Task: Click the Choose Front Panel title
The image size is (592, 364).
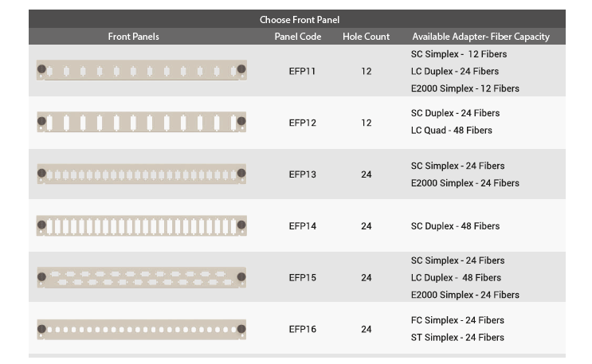Action: (299, 20)
